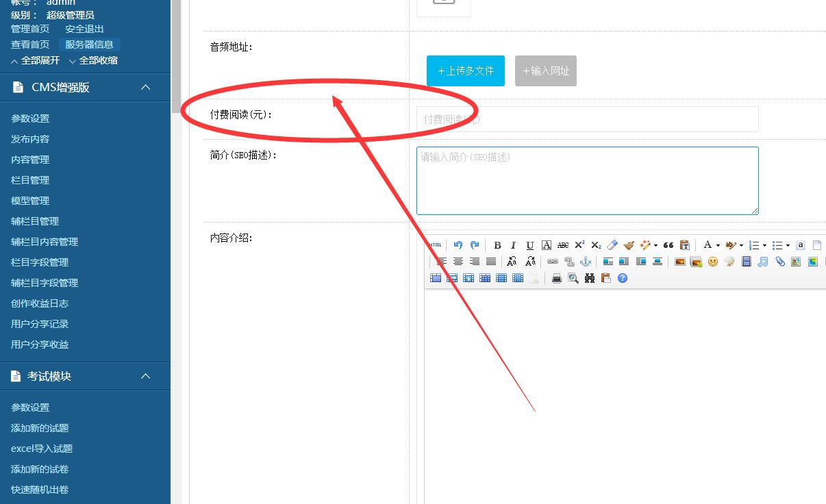Click the 付费阅读(元) input field

pos(587,119)
